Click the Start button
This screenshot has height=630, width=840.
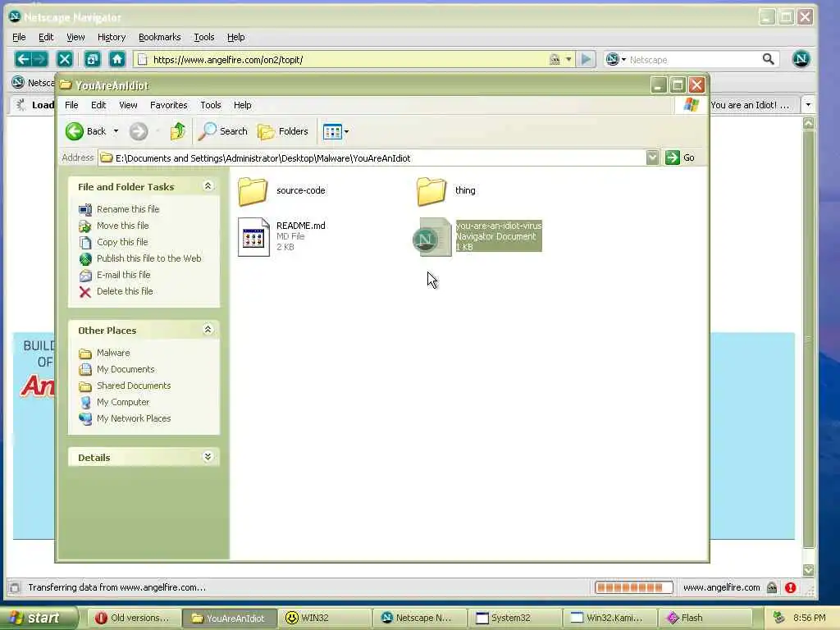[38, 618]
